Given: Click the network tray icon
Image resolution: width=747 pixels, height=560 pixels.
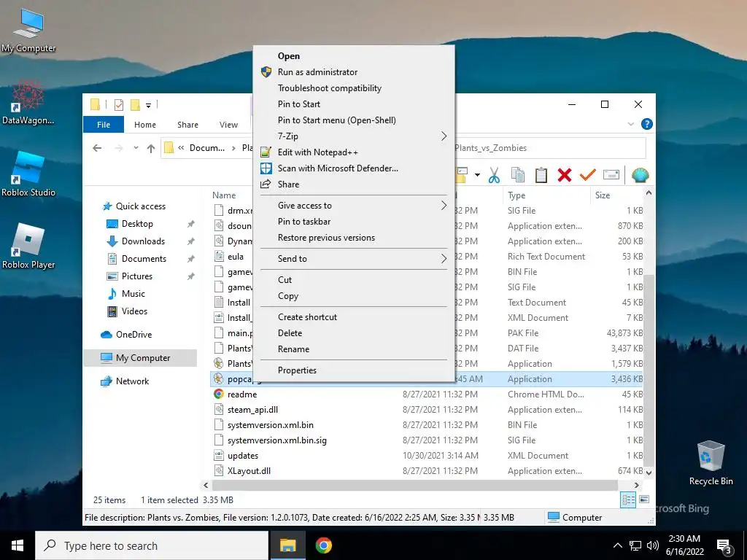Looking at the screenshot, I should [635, 545].
